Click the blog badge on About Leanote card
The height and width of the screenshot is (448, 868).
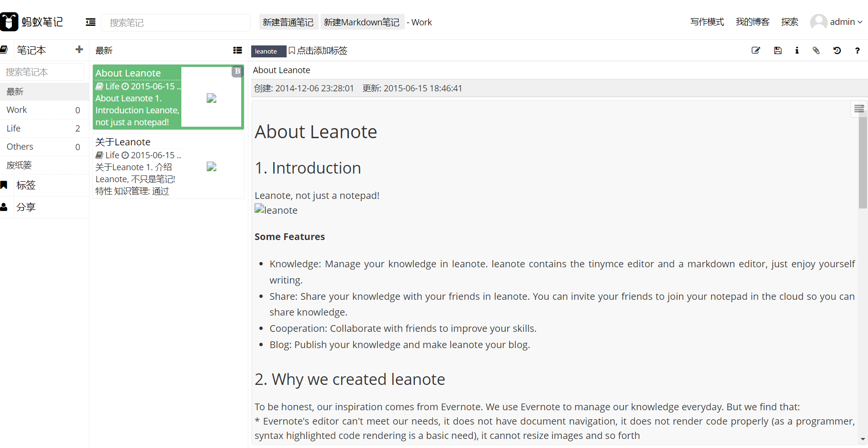pos(237,71)
